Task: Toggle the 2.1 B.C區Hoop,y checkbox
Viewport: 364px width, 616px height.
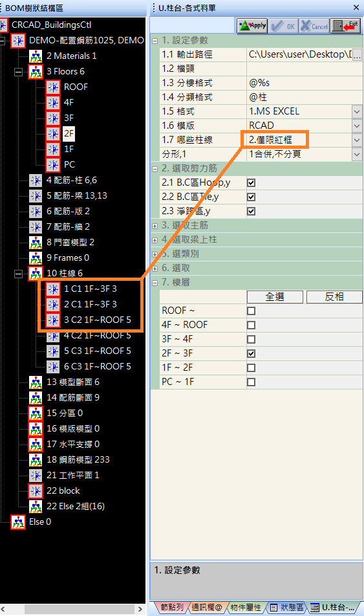Action: click(x=252, y=182)
